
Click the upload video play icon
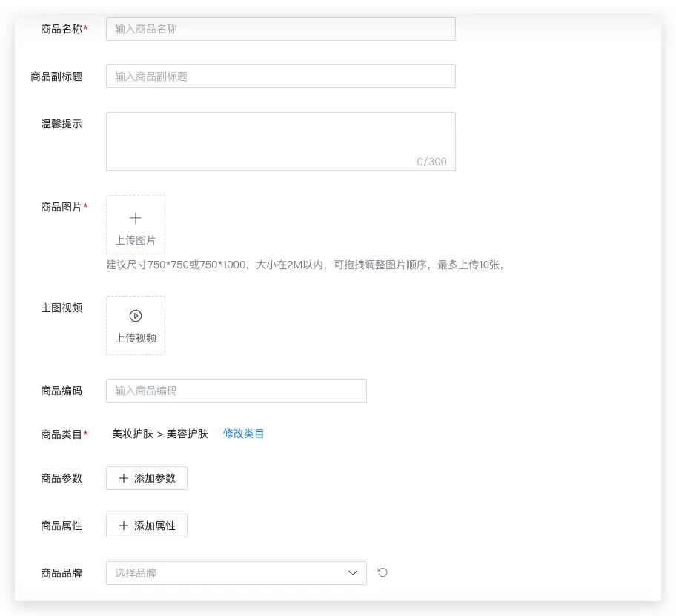click(136, 315)
